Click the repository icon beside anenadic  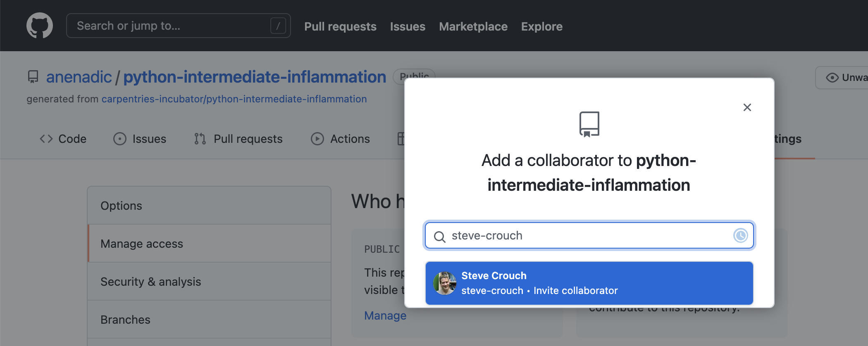coord(33,77)
